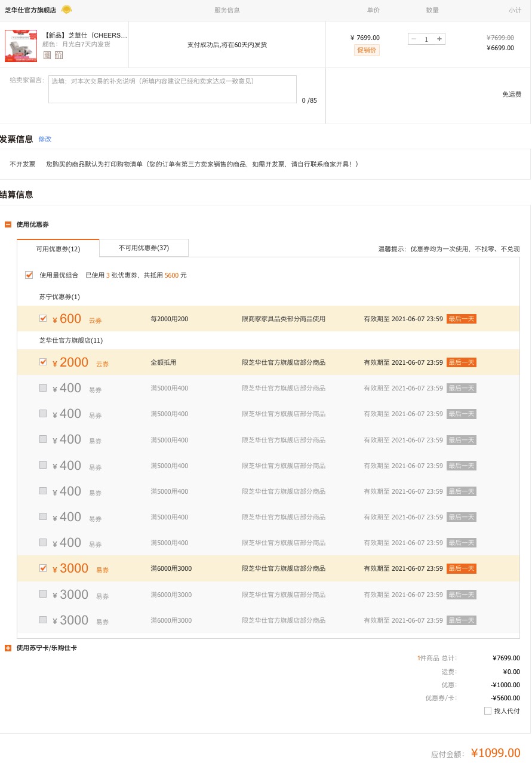Screen dimensions: 532x763
Task: Click the 价 price-protection badge icon
Action: (59, 55)
